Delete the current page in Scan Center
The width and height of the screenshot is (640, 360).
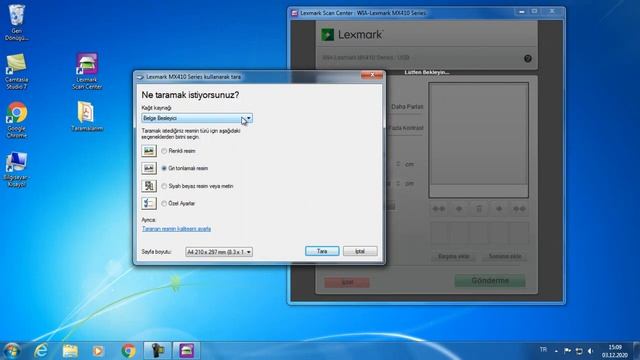[x=479, y=209]
